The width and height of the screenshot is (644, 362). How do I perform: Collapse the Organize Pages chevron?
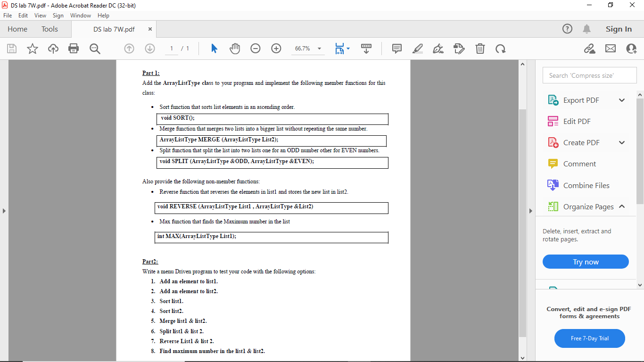(622, 206)
